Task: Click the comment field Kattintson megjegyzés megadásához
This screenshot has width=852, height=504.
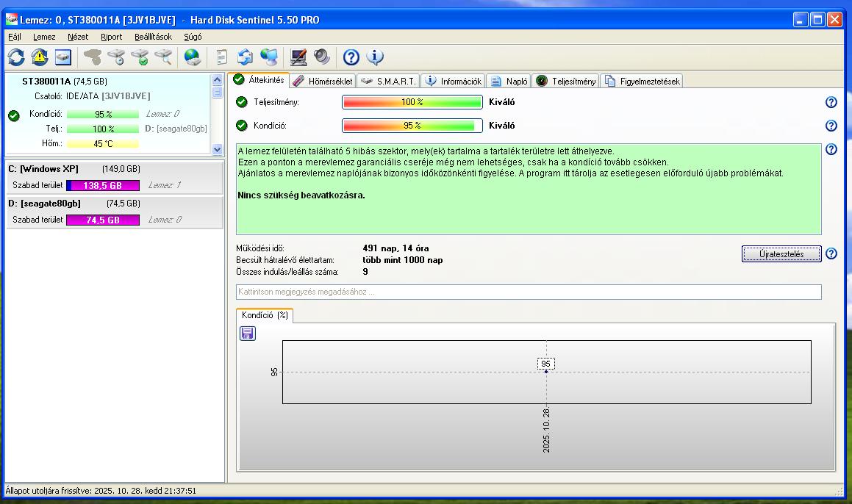Action: pyautogui.click(x=528, y=292)
